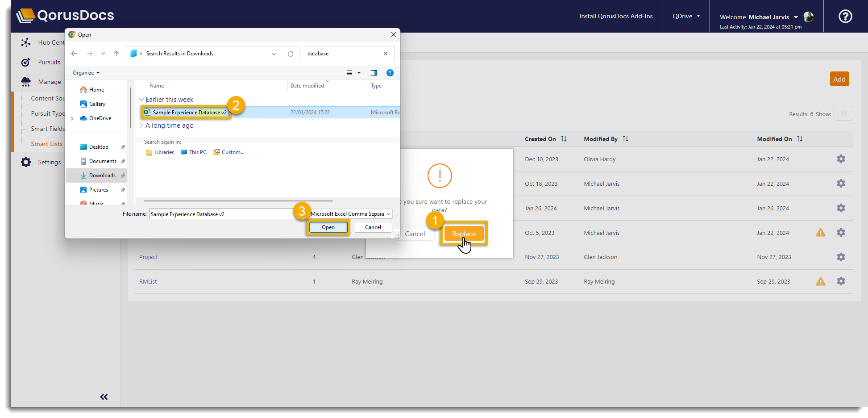Viewport: 868px width, 418px height.
Task: Refresh the Downloads search results
Action: point(290,54)
